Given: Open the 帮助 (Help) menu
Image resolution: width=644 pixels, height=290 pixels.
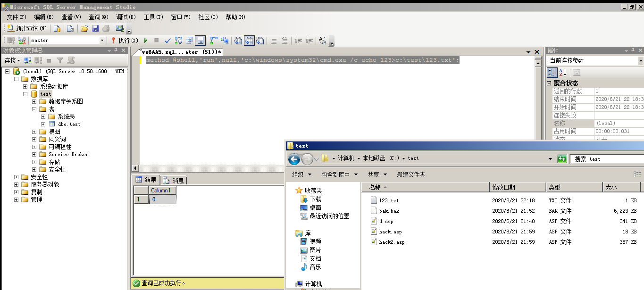Looking at the screenshot, I should point(235,17).
